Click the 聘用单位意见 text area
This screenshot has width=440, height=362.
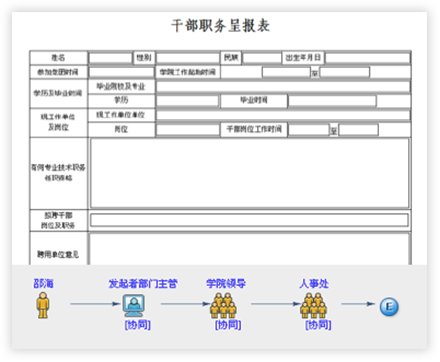(249, 249)
